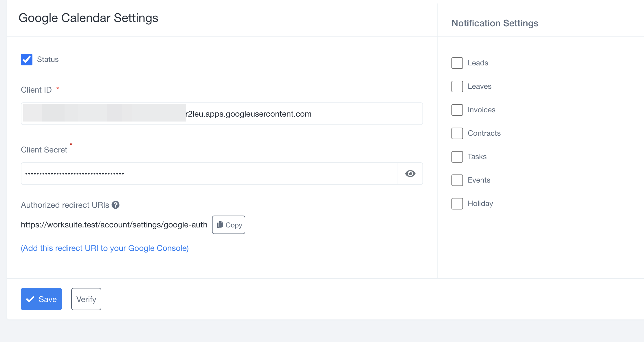
Task: Uncheck the Status checkbox
Action: point(27,60)
